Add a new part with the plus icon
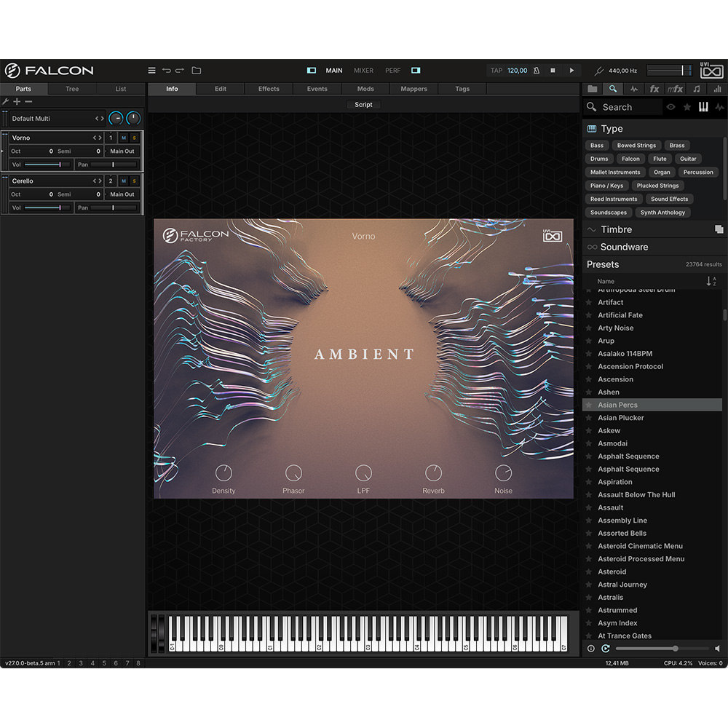This screenshot has width=728, height=728. [17, 101]
